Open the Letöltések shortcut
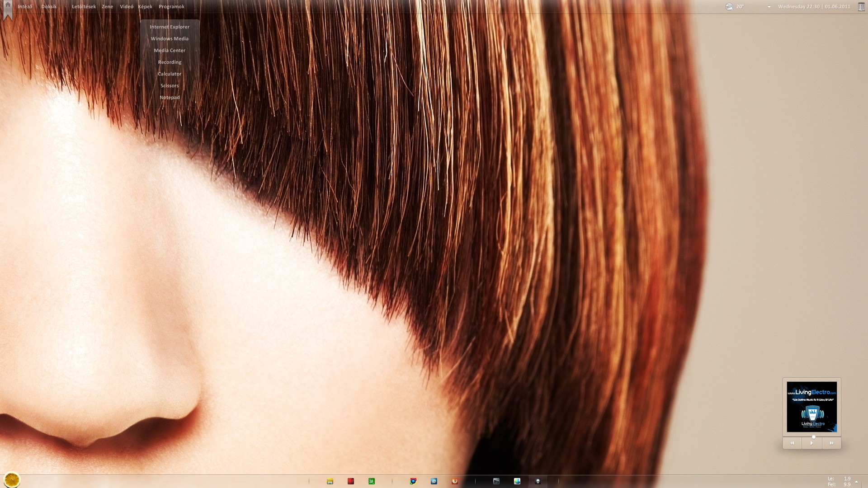Screen dimensions: 868x488 tap(84, 7)
